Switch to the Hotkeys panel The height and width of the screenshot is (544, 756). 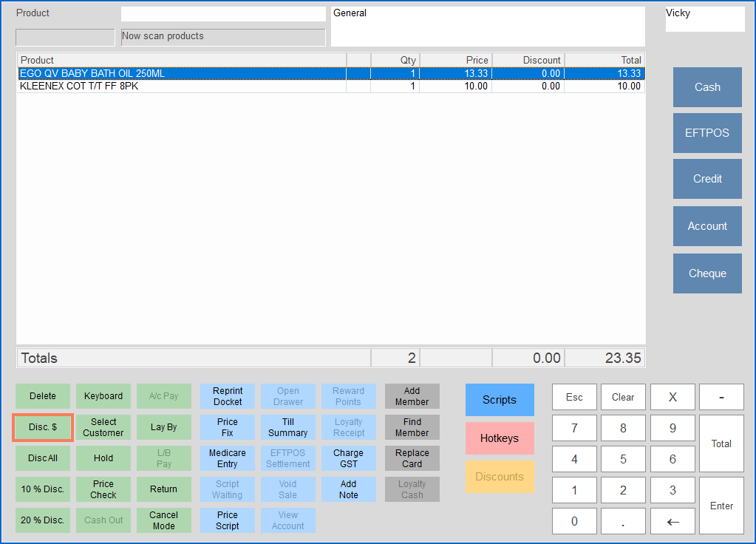(x=500, y=438)
